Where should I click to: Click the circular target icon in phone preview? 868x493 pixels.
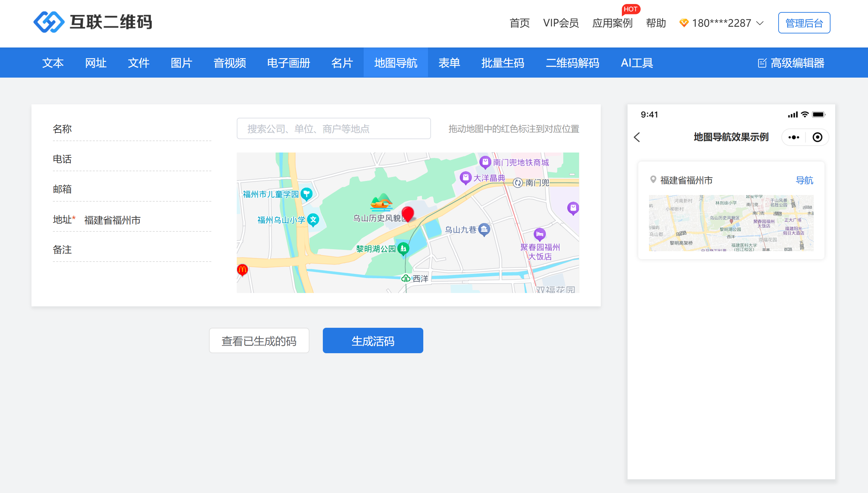[x=817, y=137]
